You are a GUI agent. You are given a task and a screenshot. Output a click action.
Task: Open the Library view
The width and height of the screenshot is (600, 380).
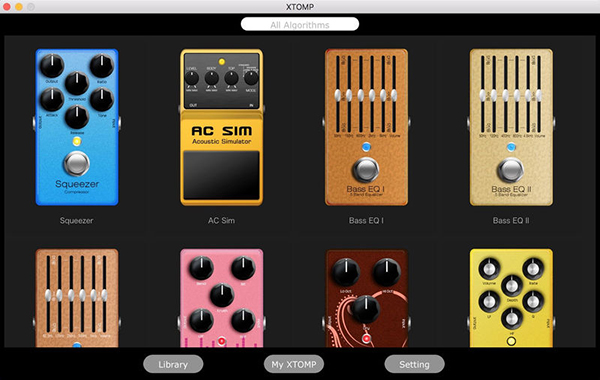(173, 364)
